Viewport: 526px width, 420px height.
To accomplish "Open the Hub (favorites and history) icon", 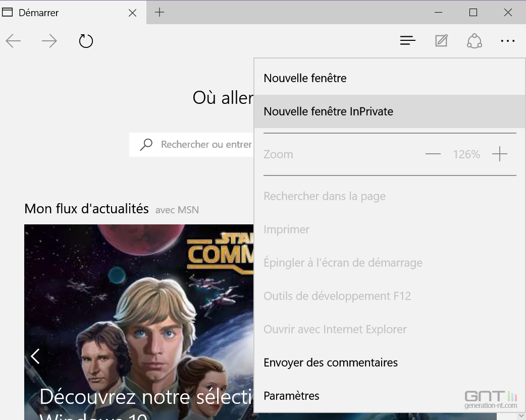I will click(x=407, y=41).
